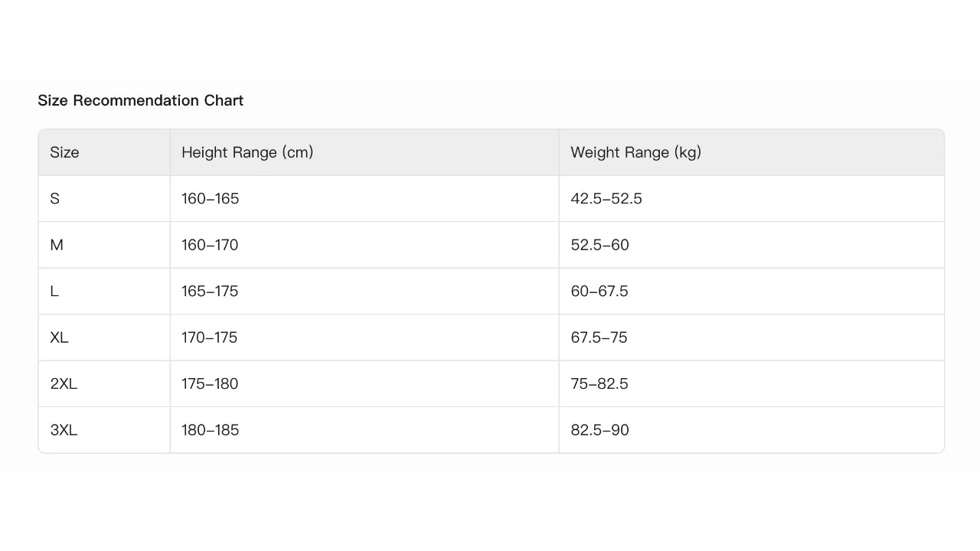Select the 175–180 height cell
The height and width of the screenshot is (551, 980).
[x=210, y=383]
